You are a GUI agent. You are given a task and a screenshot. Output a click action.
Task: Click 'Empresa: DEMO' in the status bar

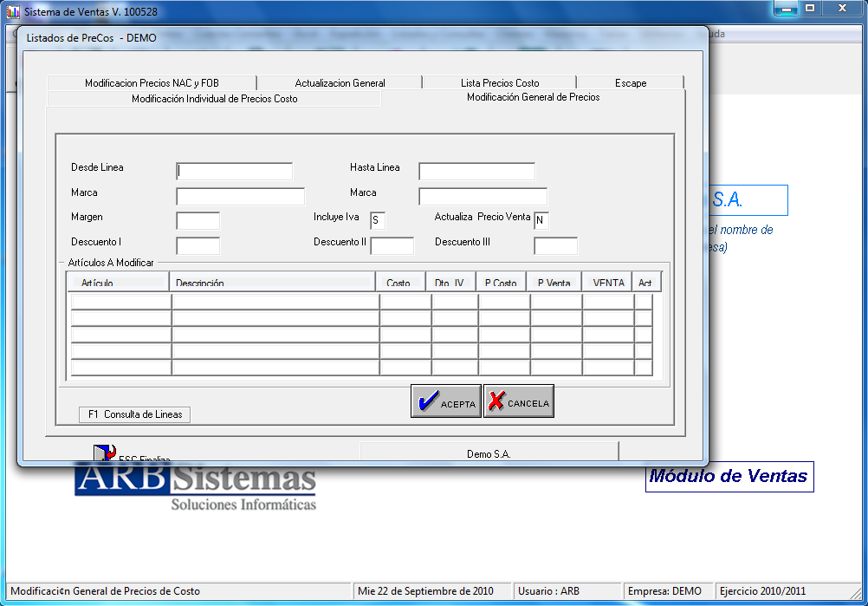coord(668,591)
